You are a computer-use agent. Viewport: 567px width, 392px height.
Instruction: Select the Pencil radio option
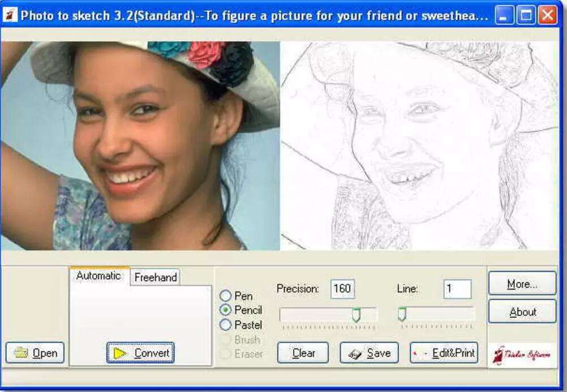coord(226,310)
